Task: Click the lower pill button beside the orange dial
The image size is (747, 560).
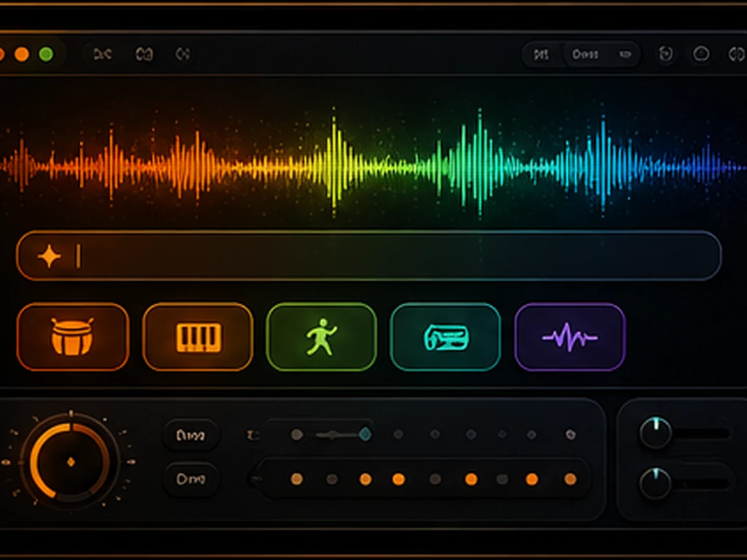Action: [x=191, y=479]
